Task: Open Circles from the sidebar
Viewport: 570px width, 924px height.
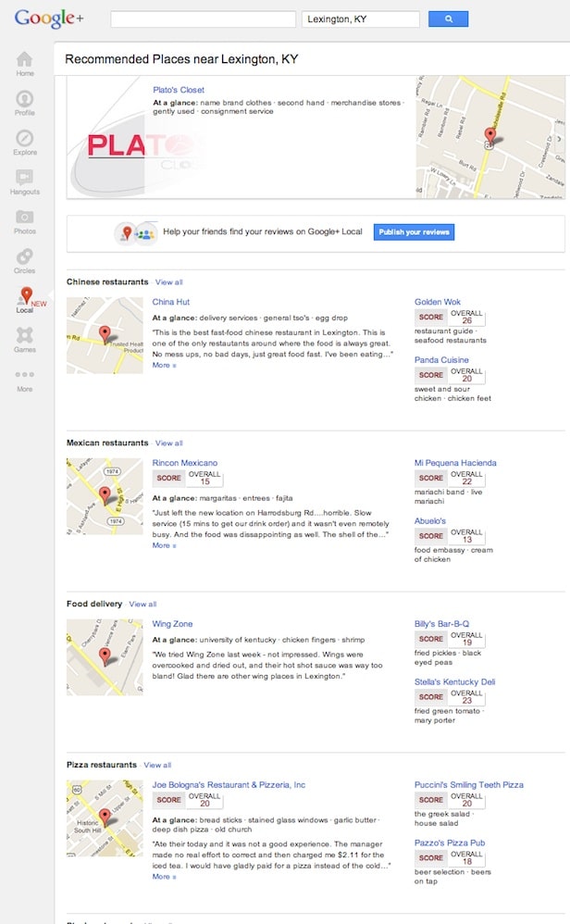Action: [x=25, y=260]
